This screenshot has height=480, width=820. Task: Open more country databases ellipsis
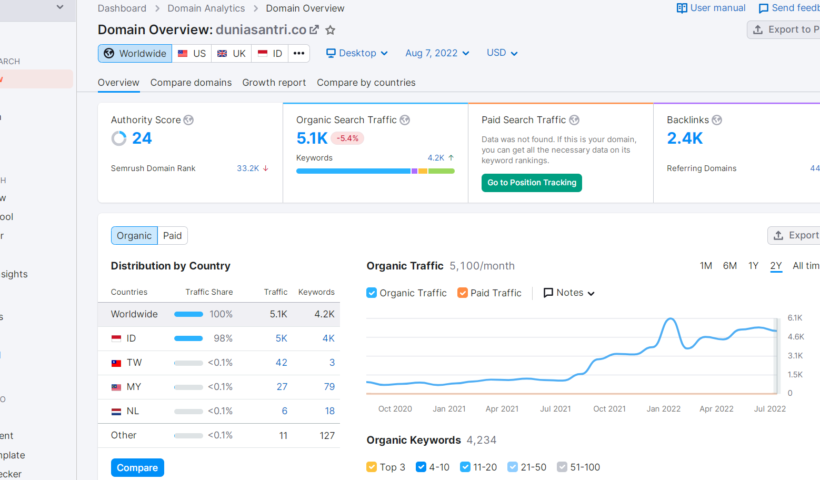coord(299,53)
